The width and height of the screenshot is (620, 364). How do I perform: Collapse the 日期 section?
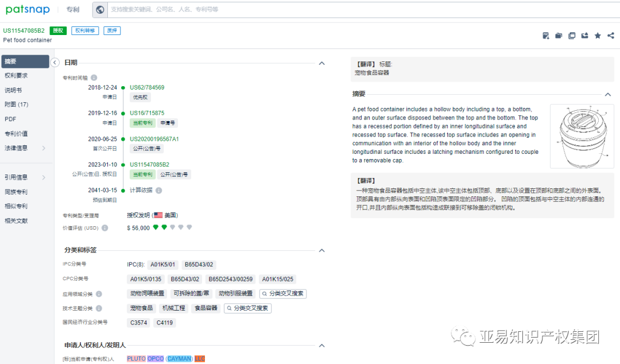(x=322, y=63)
